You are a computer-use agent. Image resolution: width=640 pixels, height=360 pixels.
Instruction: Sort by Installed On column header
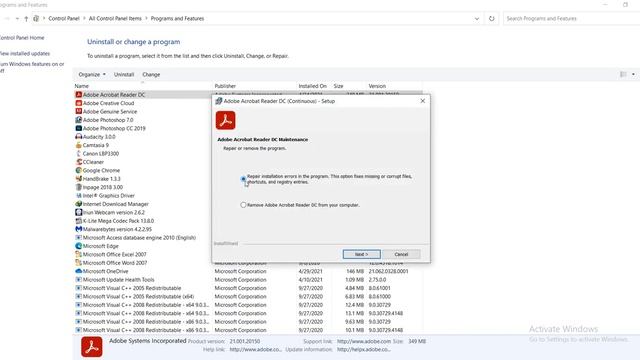(x=313, y=86)
